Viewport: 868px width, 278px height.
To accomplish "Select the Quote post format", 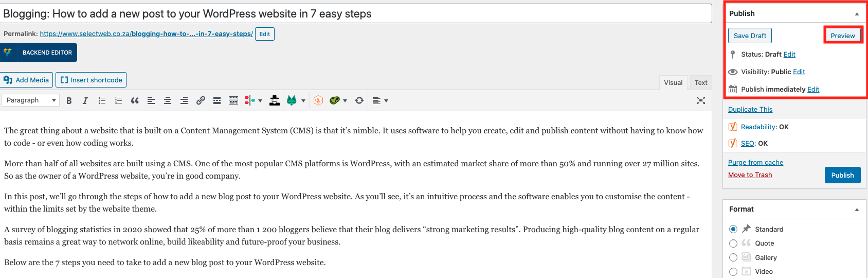I will [733, 244].
